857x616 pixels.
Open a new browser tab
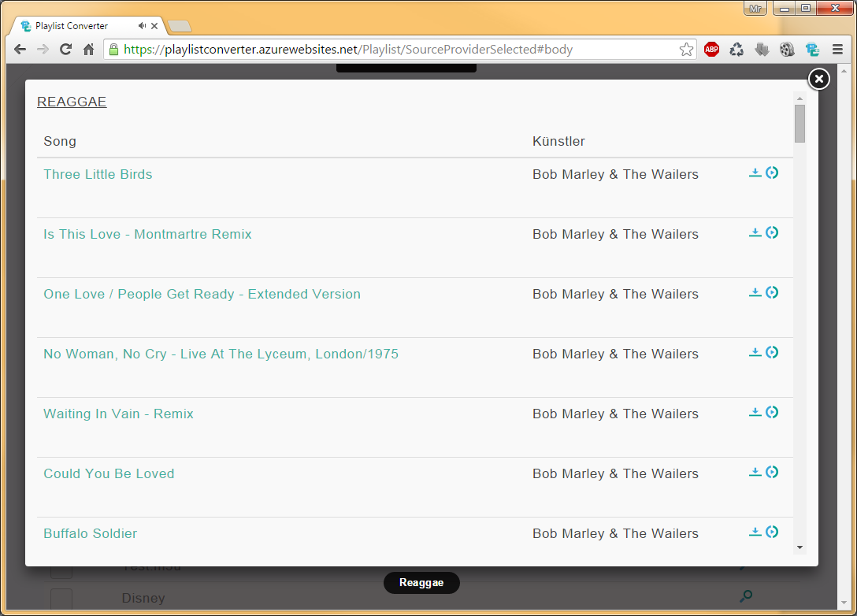180,26
